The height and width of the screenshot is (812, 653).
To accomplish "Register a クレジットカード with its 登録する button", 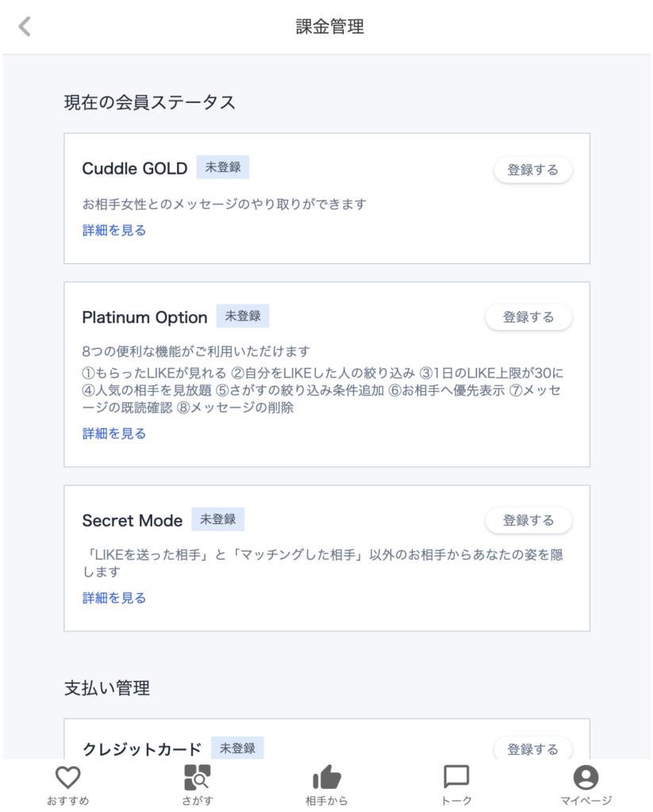I will click(x=532, y=749).
